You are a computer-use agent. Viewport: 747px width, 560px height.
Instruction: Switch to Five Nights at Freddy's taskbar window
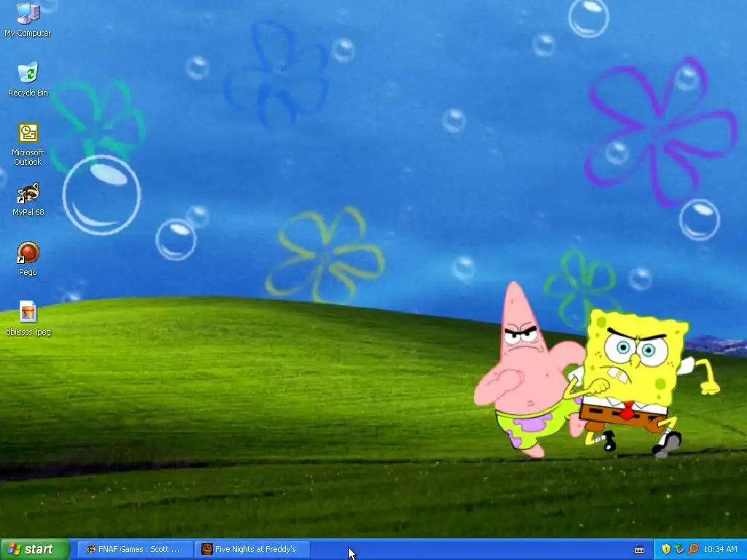(x=254, y=549)
